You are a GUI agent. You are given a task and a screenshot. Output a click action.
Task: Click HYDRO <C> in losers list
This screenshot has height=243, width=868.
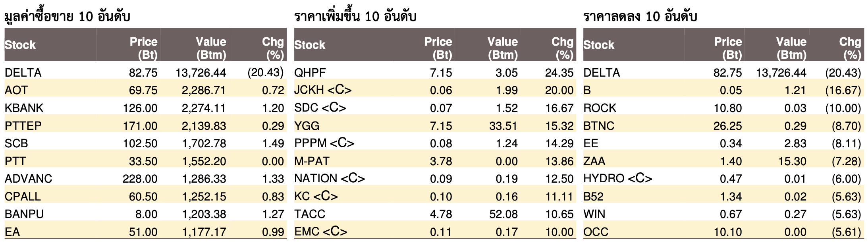[618, 179]
